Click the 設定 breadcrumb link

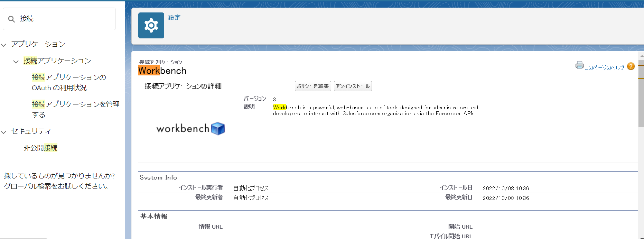coord(174,17)
